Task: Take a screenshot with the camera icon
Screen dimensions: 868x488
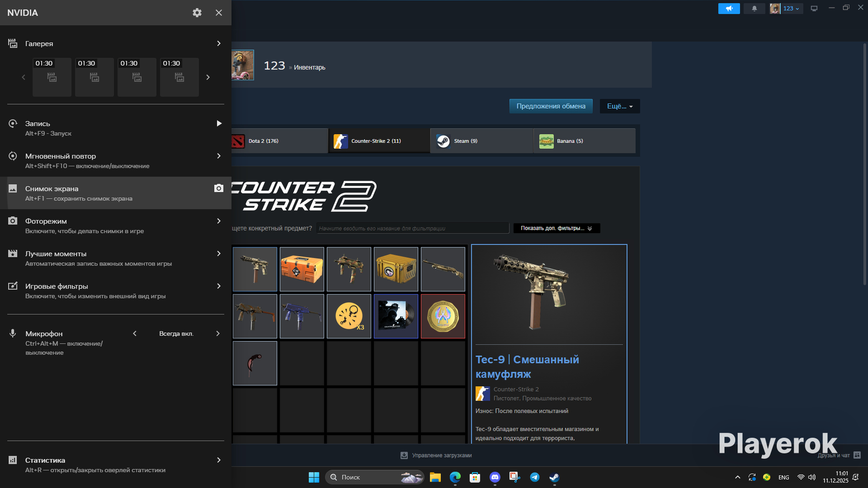Action: (x=219, y=188)
